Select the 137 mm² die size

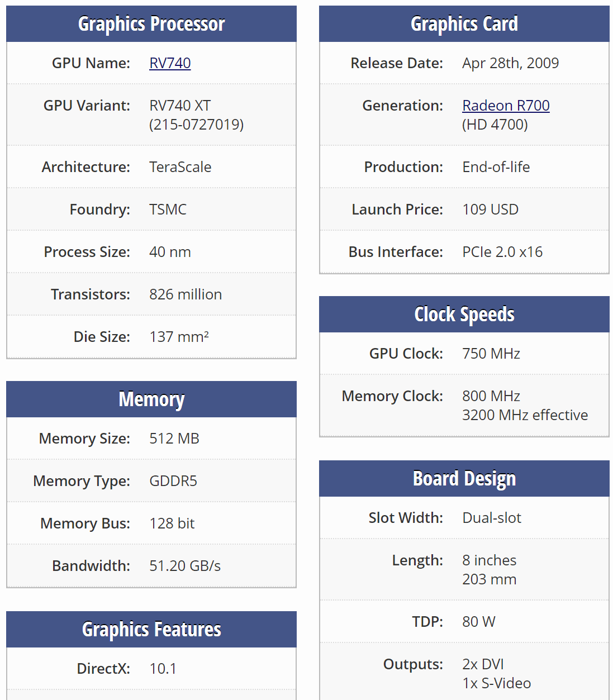[x=179, y=337]
